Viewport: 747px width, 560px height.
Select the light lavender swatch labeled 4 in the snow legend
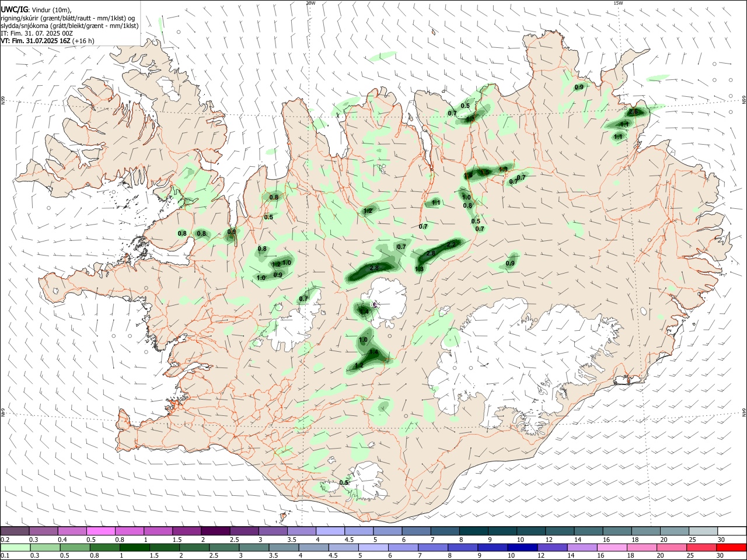(x=330, y=531)
